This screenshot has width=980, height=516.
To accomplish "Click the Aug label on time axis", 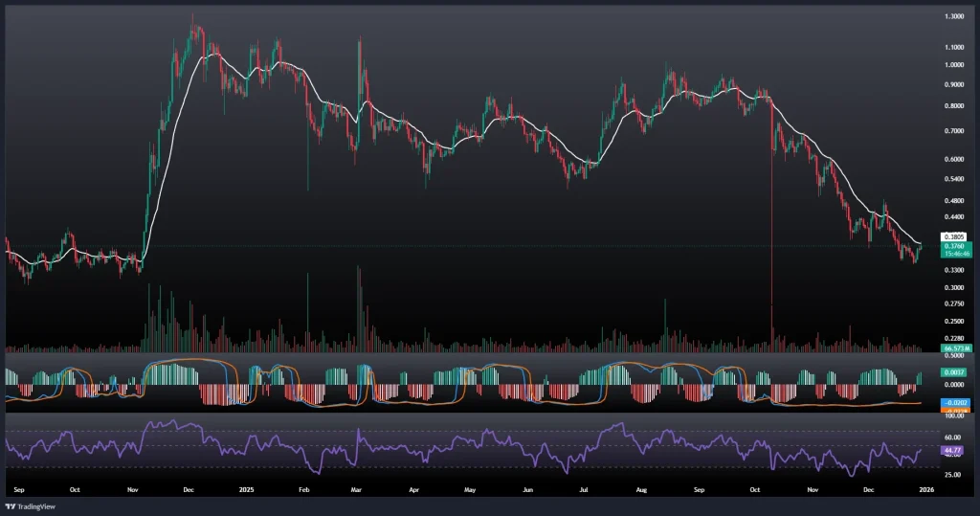I will click(642, 488).
